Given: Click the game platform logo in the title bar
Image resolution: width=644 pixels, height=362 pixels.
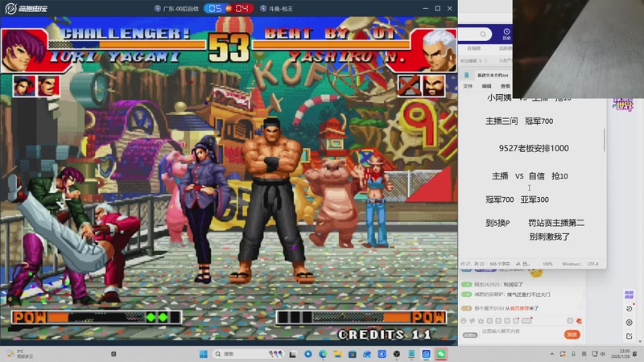Looking at the screenshot, I should point(27,8).
